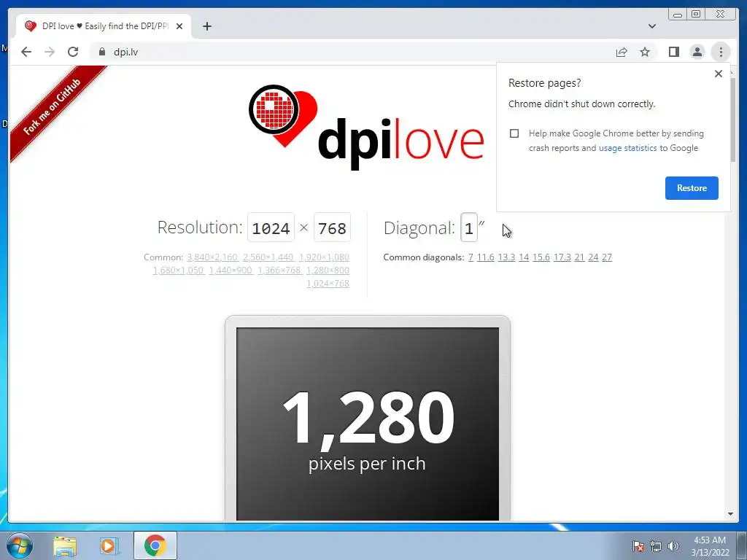Click the forward navigation arrow
747x560 pixels.
click(x=50, y=52)
